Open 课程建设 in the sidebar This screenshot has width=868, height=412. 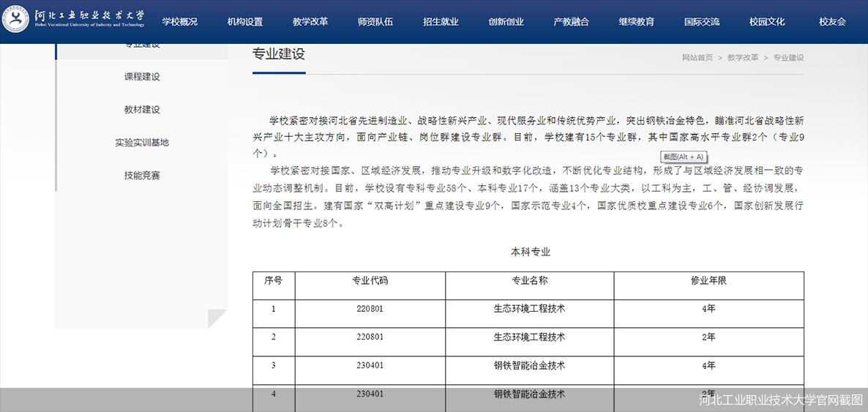coord(142,77)
